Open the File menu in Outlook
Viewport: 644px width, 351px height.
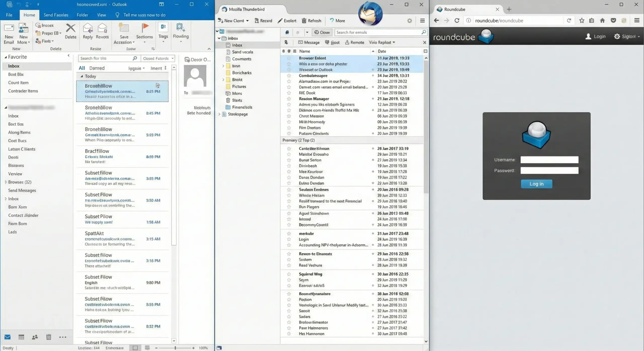click(9, 15)
